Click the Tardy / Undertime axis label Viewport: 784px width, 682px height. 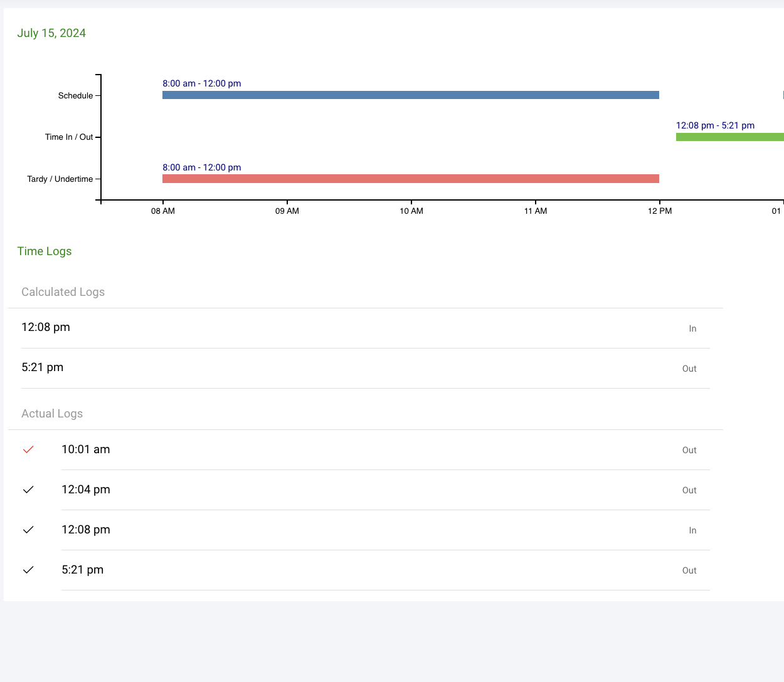60,179
